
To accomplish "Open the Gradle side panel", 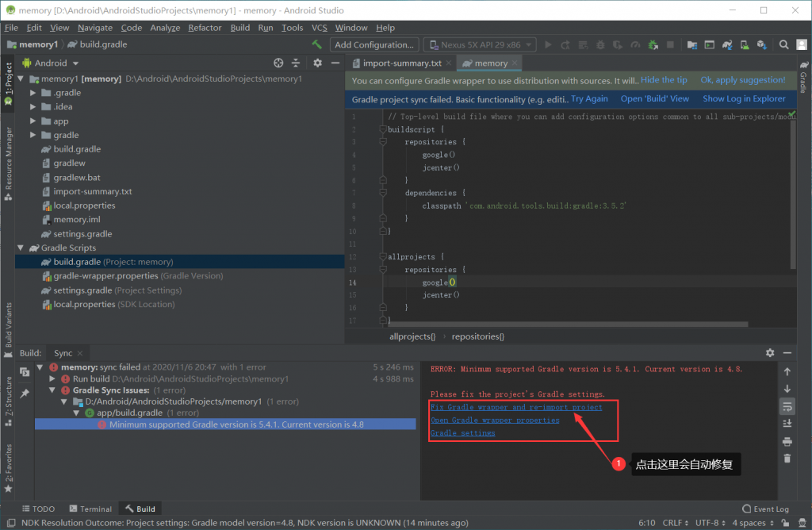I will [x=804, y=77].
